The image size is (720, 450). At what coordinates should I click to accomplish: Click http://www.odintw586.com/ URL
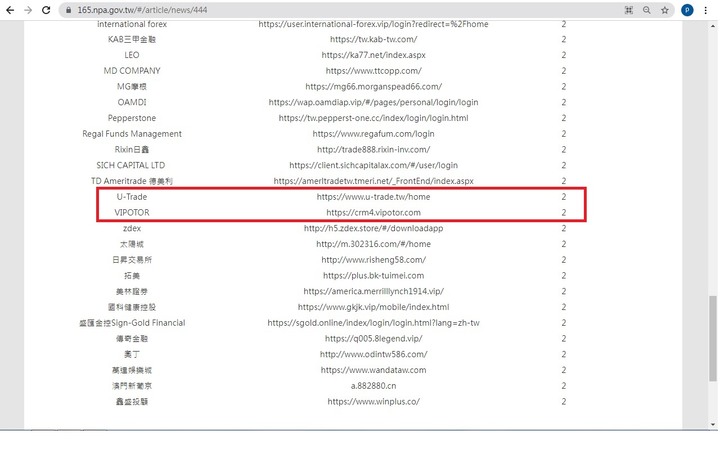(373, 354)
